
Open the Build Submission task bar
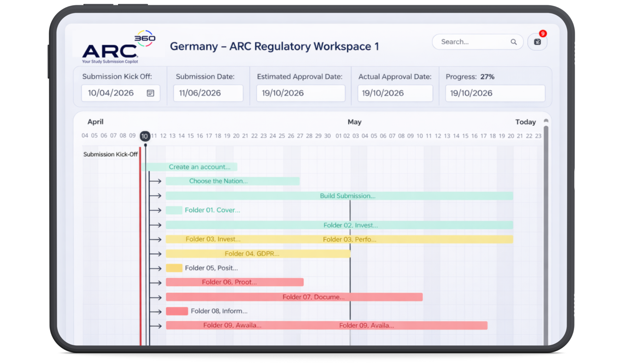pos(339,196)
